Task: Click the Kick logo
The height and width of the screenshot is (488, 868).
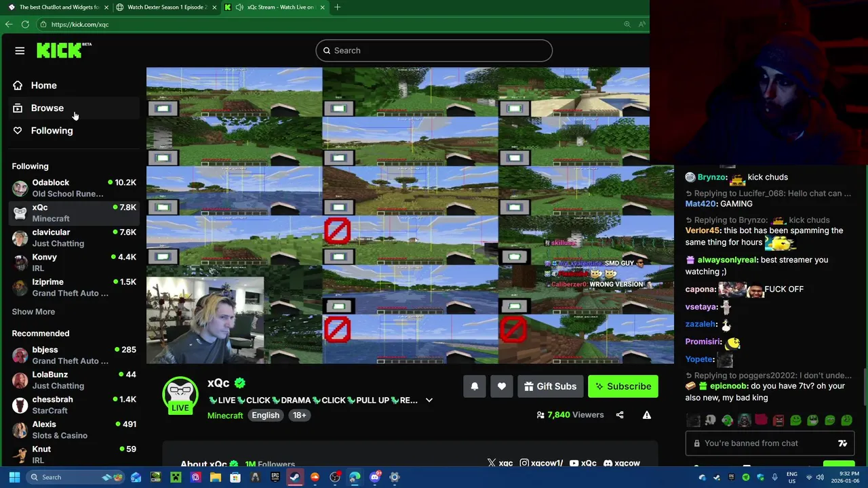Action: (x=64, y=50)
